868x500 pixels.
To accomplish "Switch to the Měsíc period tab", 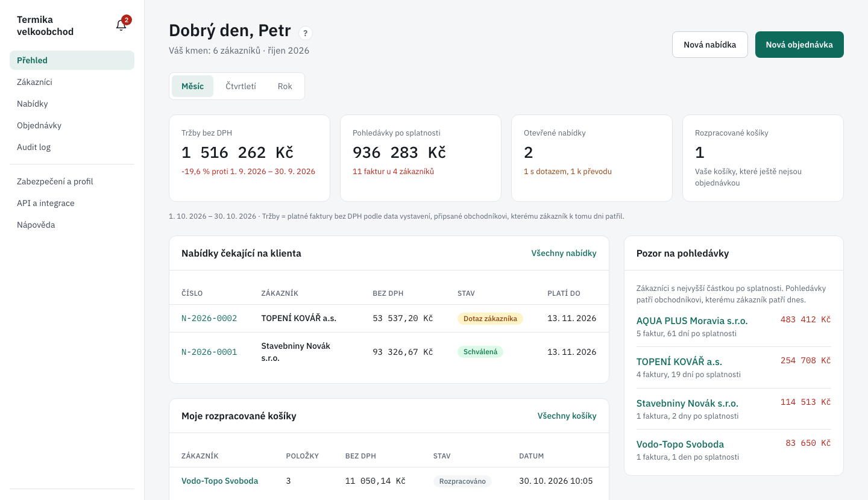I will (192, 86).
